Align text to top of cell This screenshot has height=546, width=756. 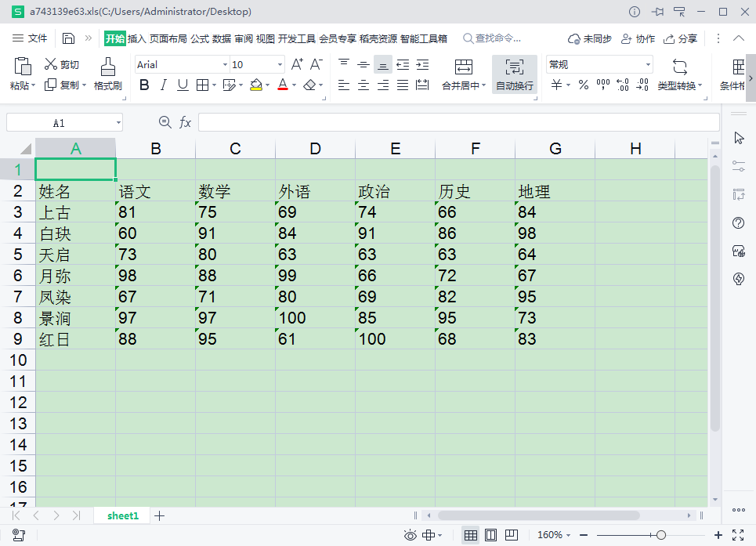(x=344, y=64)
